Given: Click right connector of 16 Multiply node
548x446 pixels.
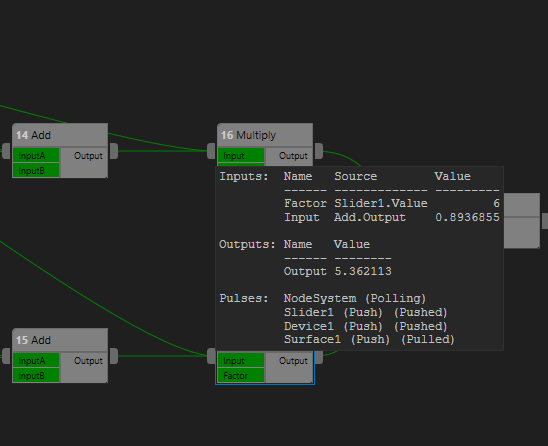Looking at the screenshot, I should (319, 151).
